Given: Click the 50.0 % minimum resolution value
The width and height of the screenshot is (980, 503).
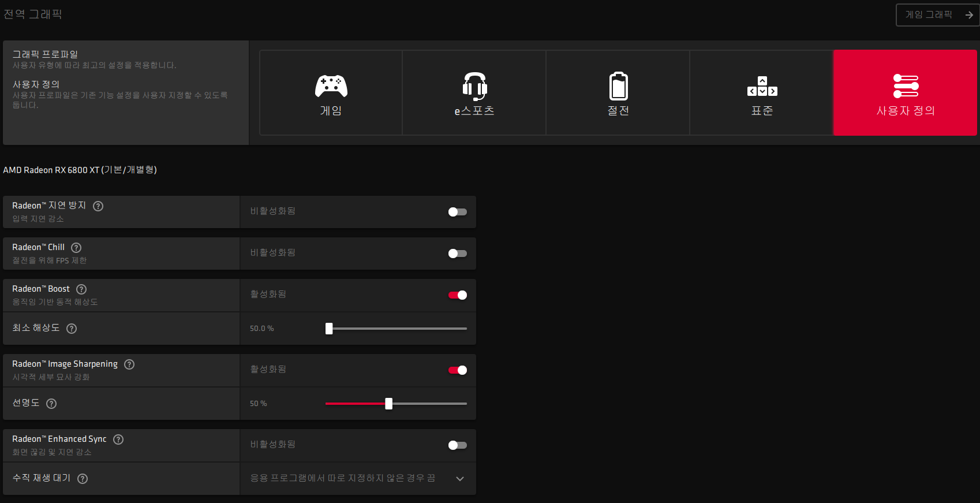Looking at the screenshot, I should coord(262,329).
